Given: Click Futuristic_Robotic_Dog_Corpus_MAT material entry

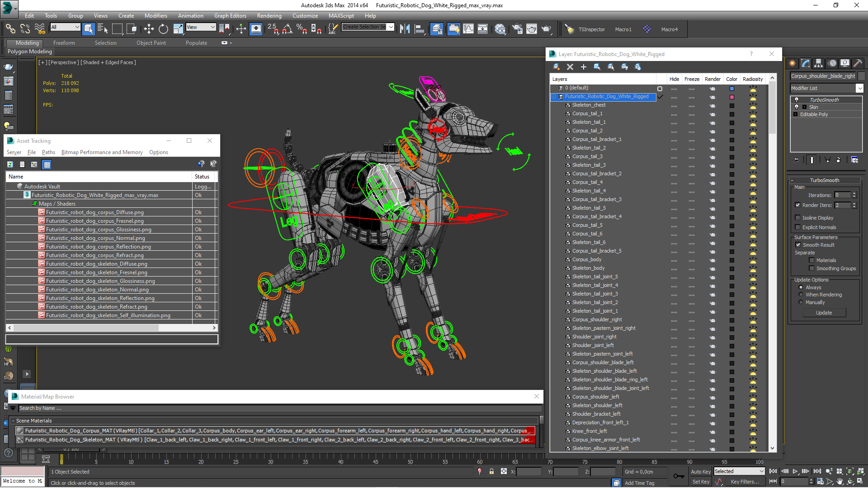Looking at the screenshot, I should coord(275,431).
